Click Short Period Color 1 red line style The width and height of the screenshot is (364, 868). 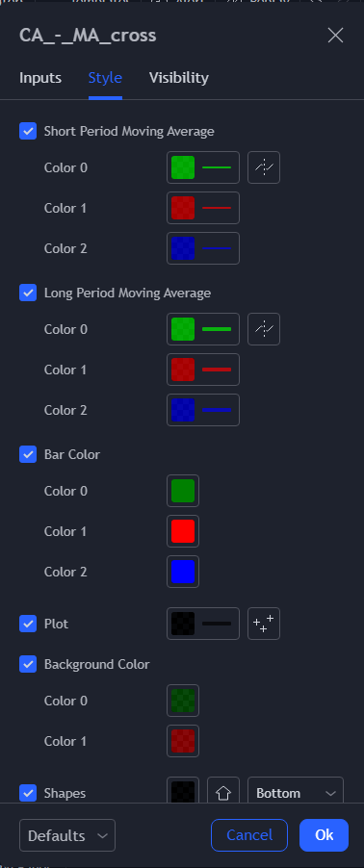203,208
